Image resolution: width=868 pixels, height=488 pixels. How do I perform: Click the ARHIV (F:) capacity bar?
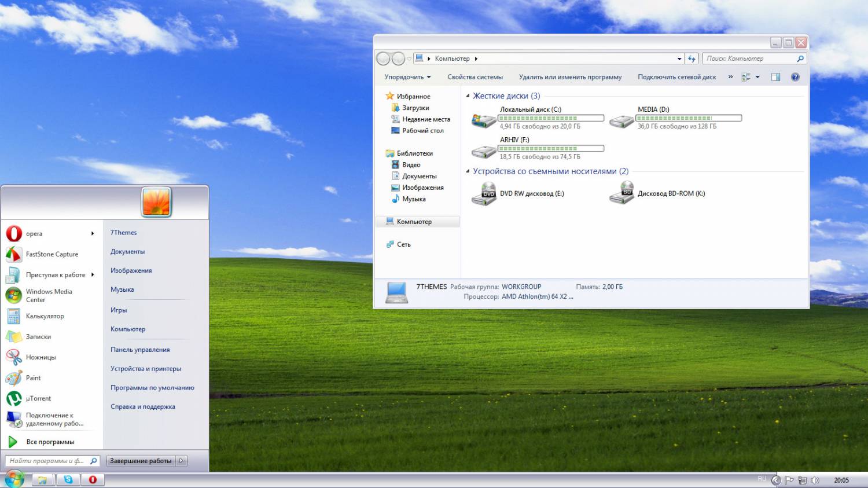[551, 149]
